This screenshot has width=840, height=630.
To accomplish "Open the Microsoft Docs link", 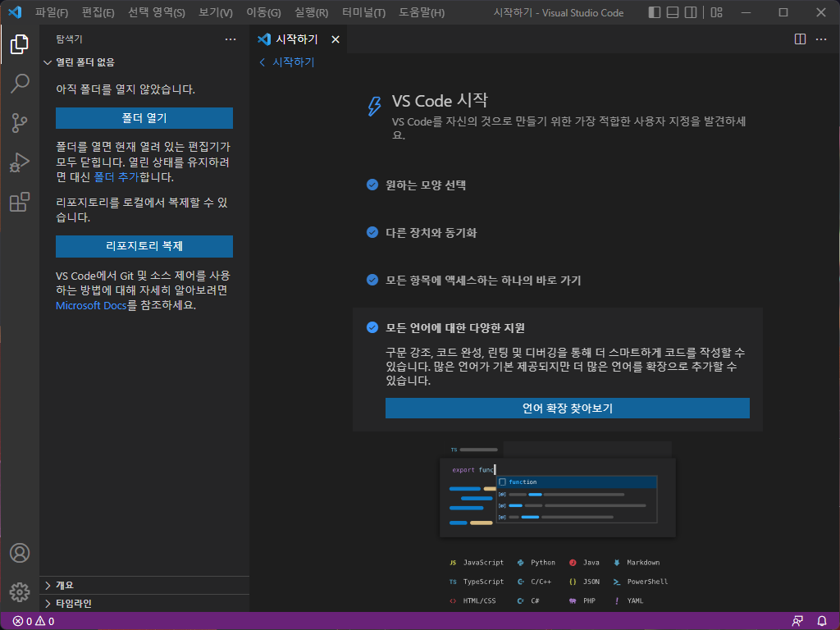I will 91,305.
